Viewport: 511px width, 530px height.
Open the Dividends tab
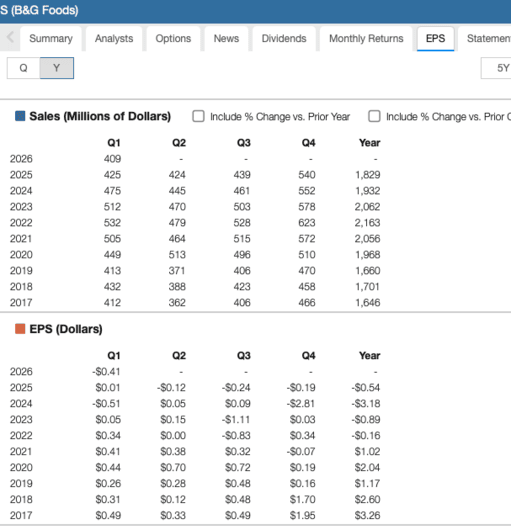pyautogui.click(x=284, y=39)
